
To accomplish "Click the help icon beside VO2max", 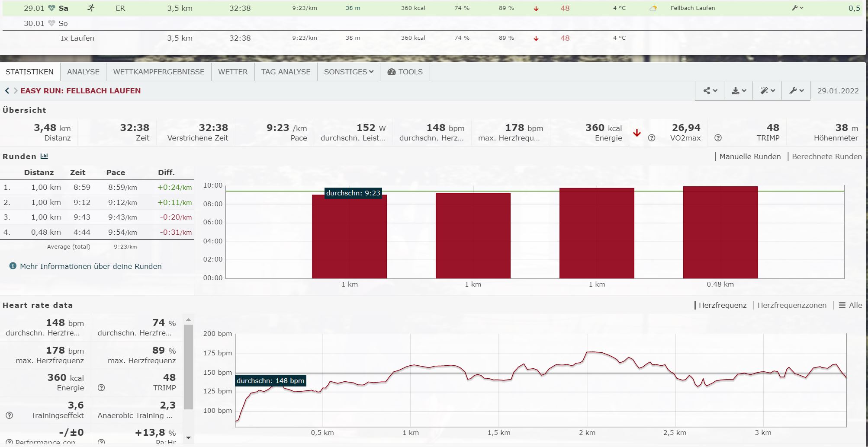I will [652, 138].
